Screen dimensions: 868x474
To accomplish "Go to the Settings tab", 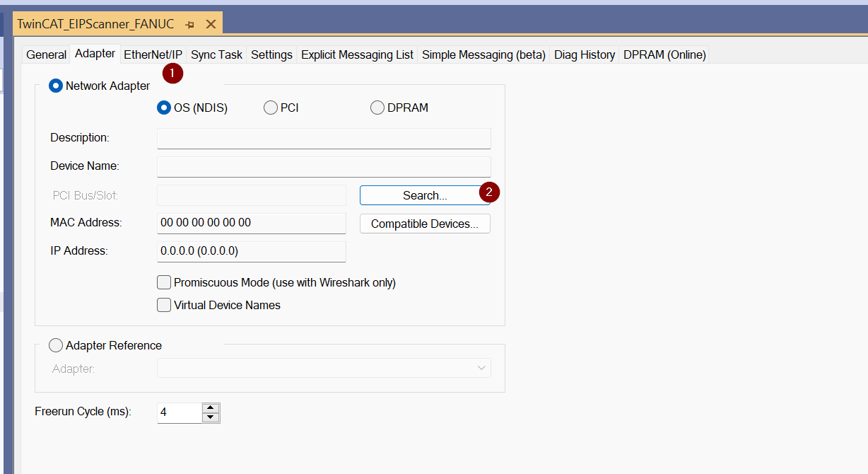I will pyautogui.click(x=271, y=54).
